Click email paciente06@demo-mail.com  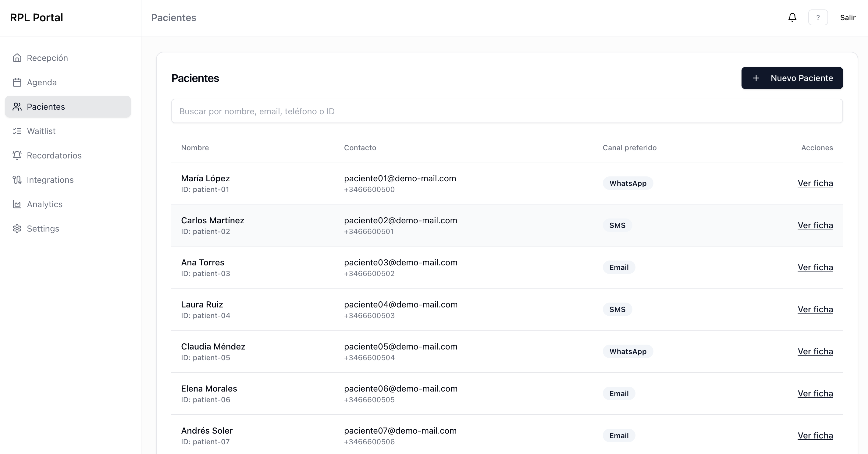coord(401,389)
